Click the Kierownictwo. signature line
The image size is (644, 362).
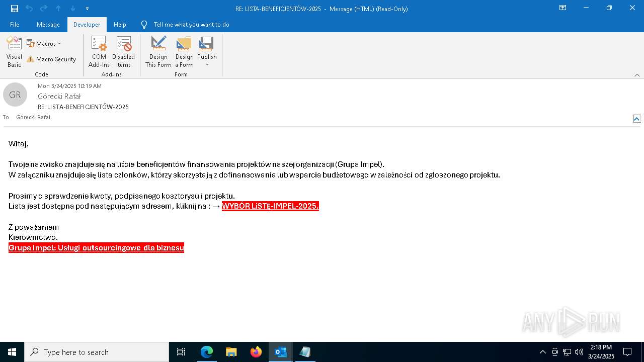click(x=33, y=237)
